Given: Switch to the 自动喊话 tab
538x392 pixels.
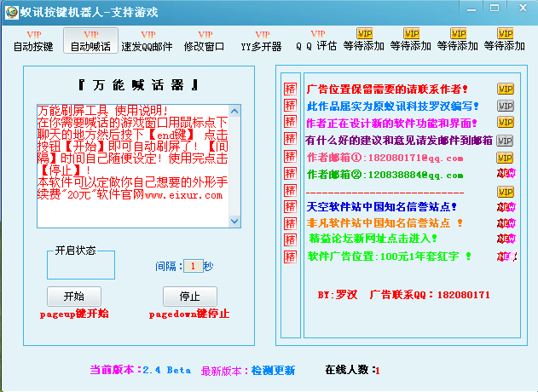Looking at the screenshot, I should tap(90, 41).
